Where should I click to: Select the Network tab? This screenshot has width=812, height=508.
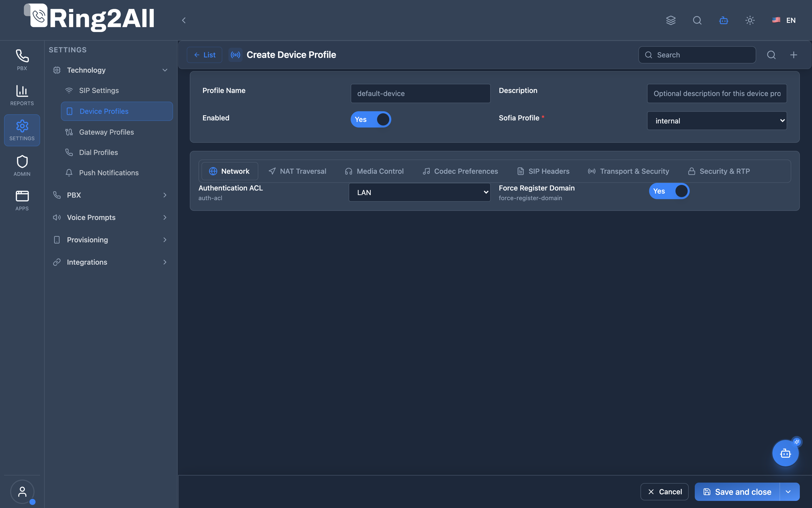click(229, 171)
